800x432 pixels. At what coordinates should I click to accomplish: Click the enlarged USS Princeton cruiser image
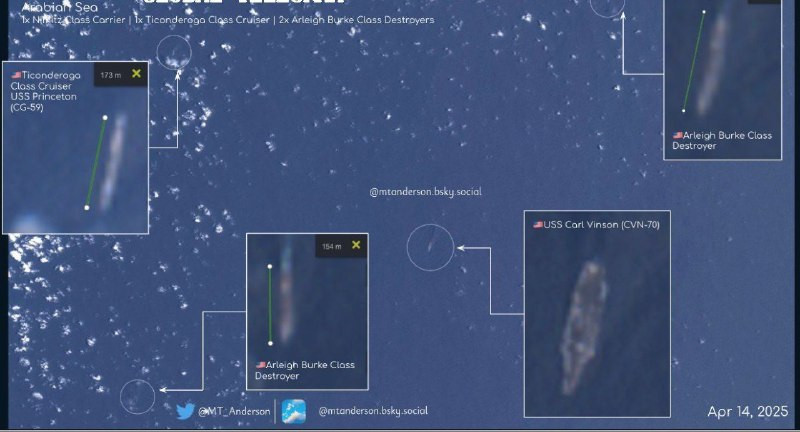tap(112, 162)
